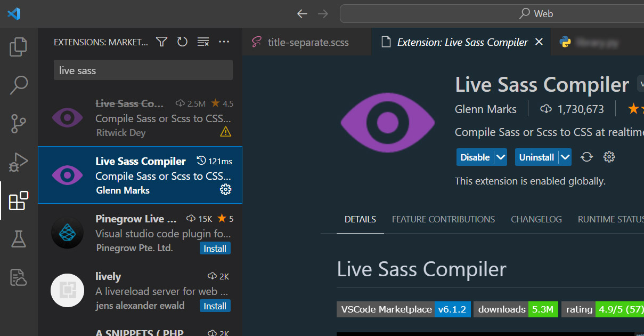
Task: Select Live Sass Compiler by Glenn Marks row
Action: (x=140, y=175)
